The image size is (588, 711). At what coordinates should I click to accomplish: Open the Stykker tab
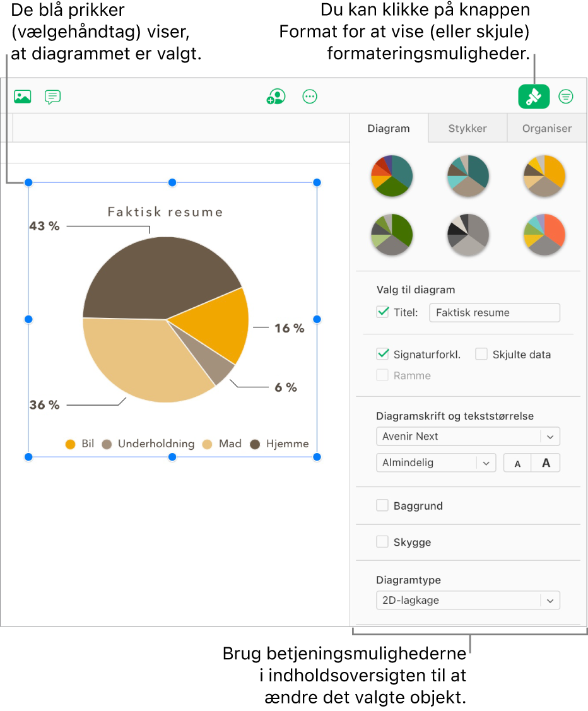pyautogui.click(x=467, y=128)
